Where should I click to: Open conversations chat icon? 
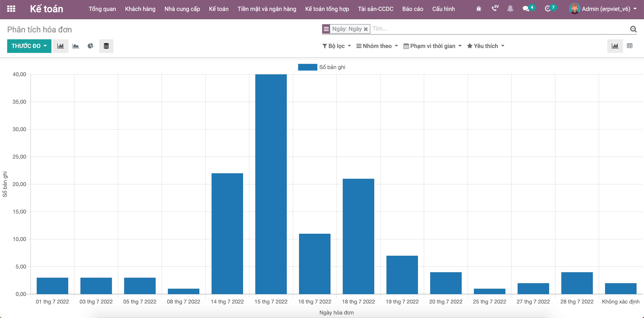pos(526,9)
